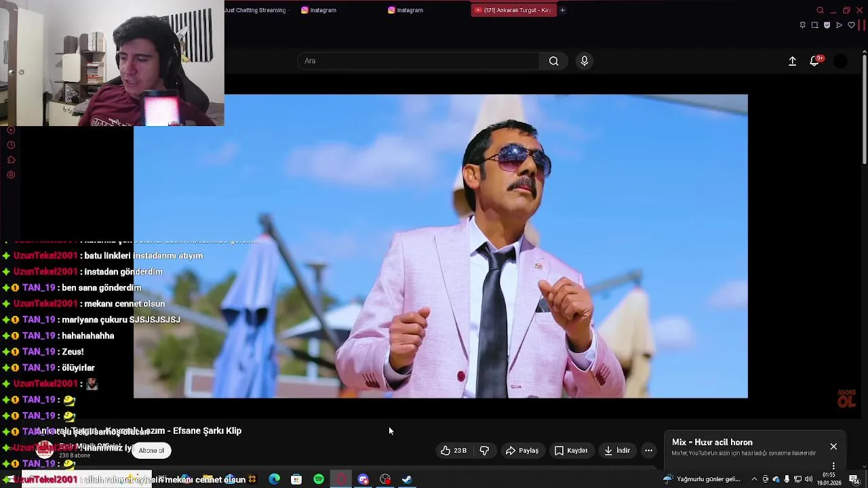Viewport: 868px width, 488px height.
Task: Open Settings gear icon in sidebar
Action: pyautogui.click(x=11, y=175)
